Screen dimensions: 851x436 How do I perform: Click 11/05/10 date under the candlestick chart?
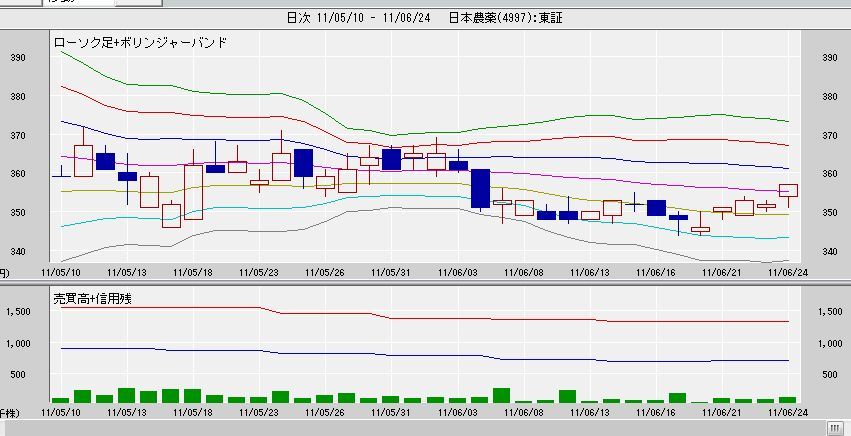[x=61, y=273]
